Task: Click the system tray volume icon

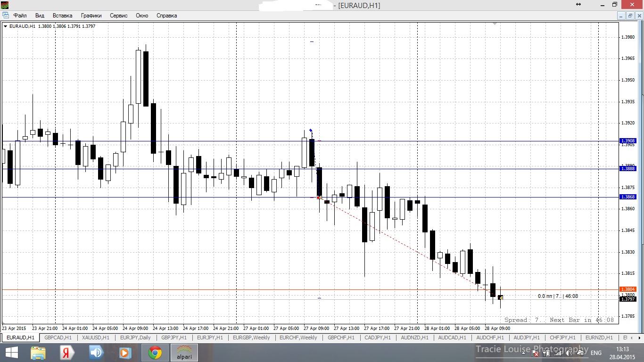Action: [569, 353]
